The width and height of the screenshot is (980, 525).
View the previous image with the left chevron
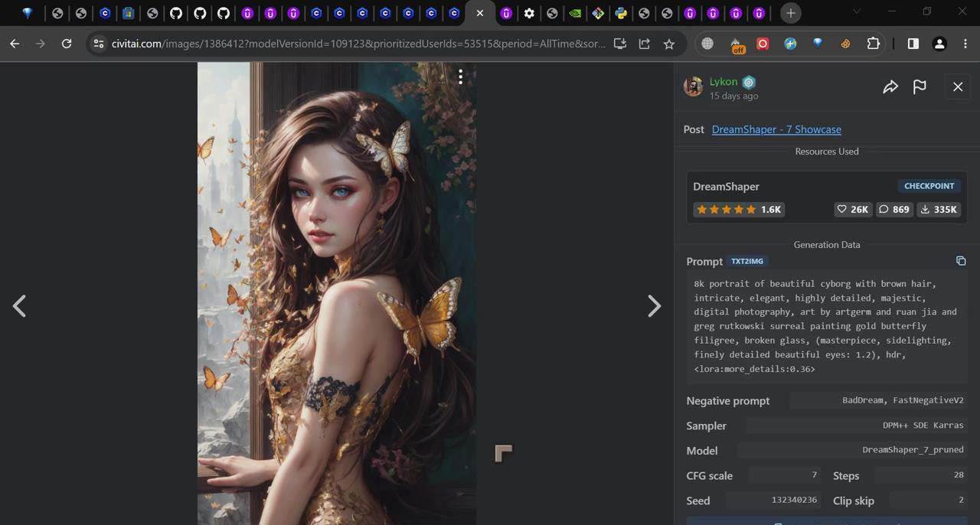[19, 305]
